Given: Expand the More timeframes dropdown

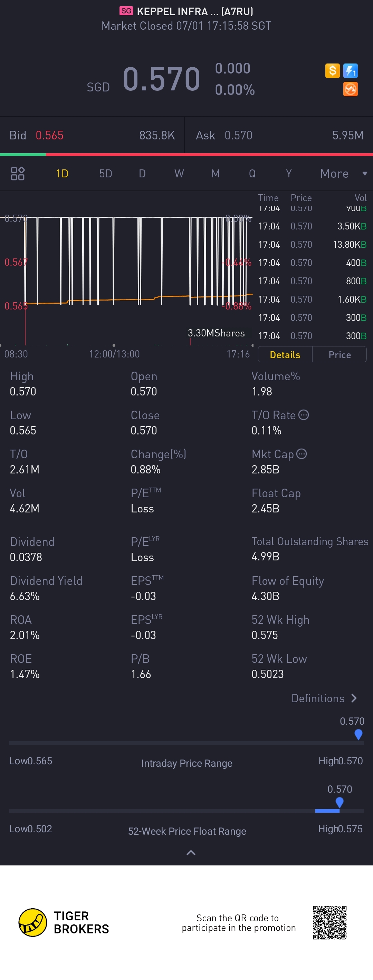Looking at the screenshot, I should (343, 174).
